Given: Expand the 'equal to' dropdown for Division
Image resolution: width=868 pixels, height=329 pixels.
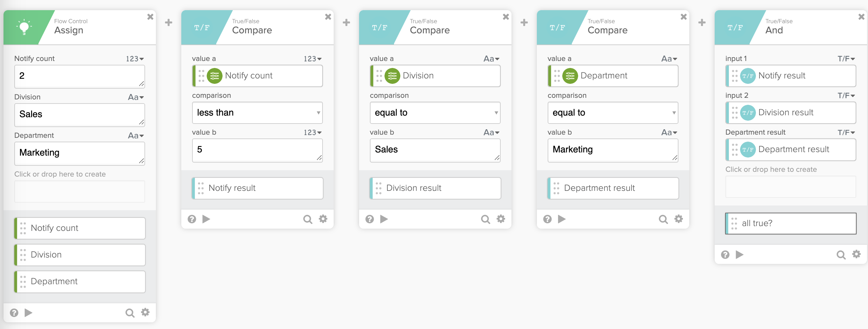Looking at the screenshot, I should tap(435, 113).
